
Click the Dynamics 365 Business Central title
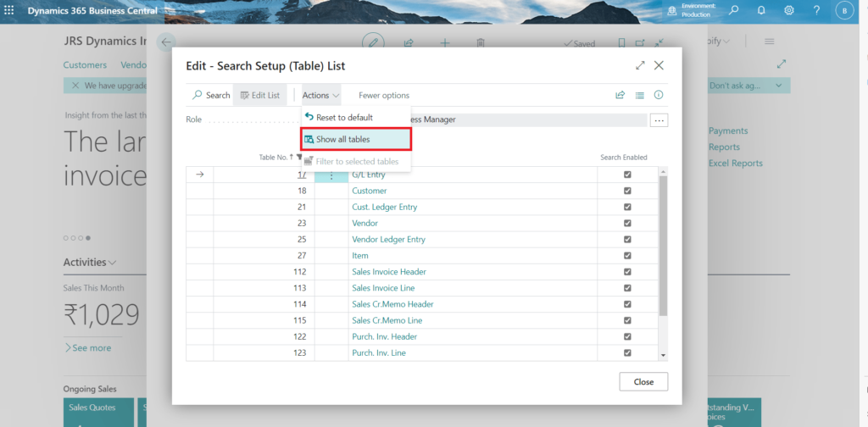[x=92, y=10]
